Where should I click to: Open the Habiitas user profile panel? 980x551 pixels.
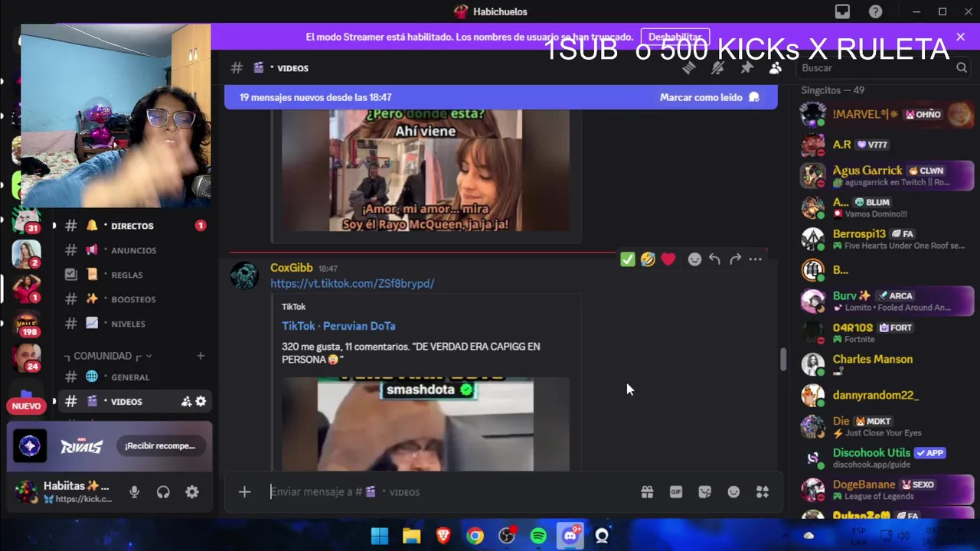pos(64,492)
